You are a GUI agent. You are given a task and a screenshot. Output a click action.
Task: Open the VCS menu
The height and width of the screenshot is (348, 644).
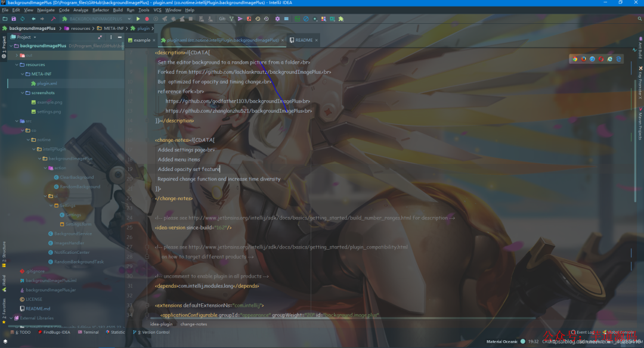pos(159,10)
